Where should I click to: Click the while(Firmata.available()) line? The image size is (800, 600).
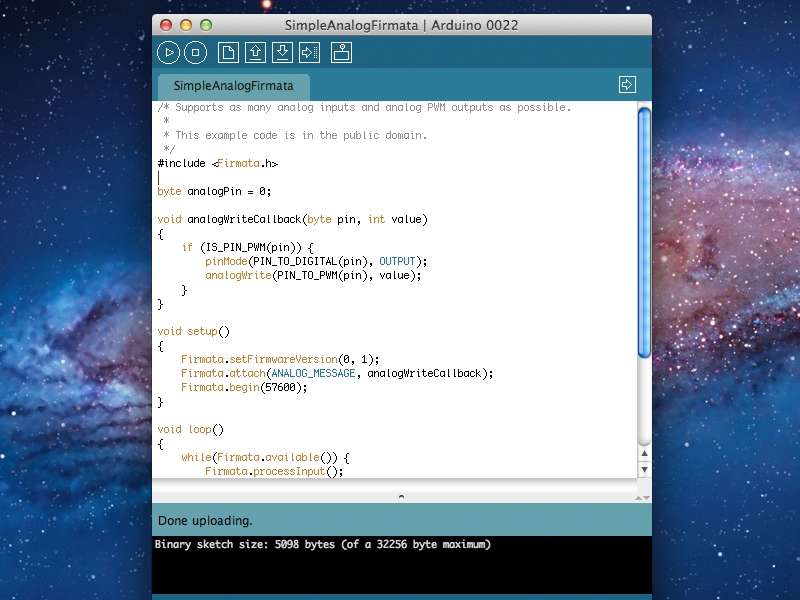coord(265,458)
